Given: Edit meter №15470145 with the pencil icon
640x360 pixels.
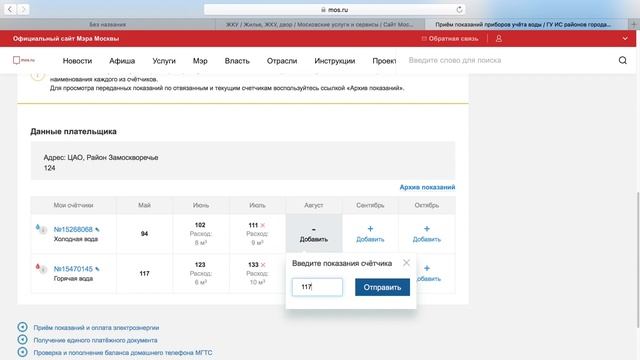Looking at the screenshot, I should pos(97,269).
